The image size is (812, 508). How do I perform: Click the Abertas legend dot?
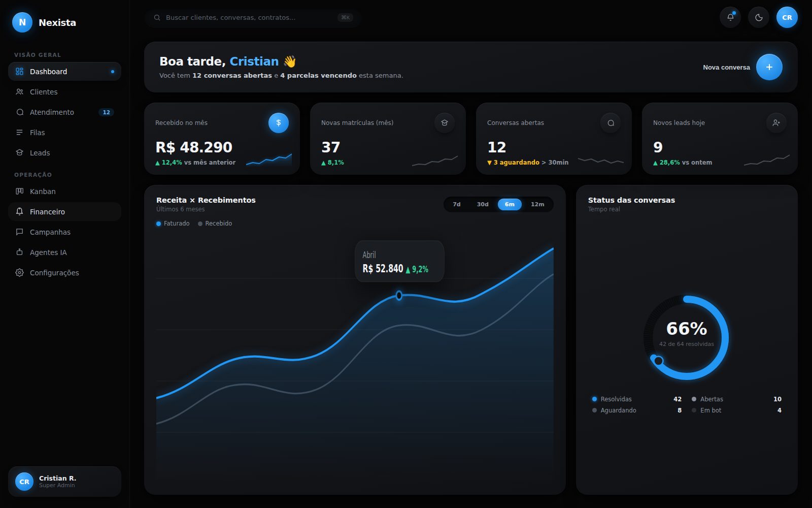point(694,399)
